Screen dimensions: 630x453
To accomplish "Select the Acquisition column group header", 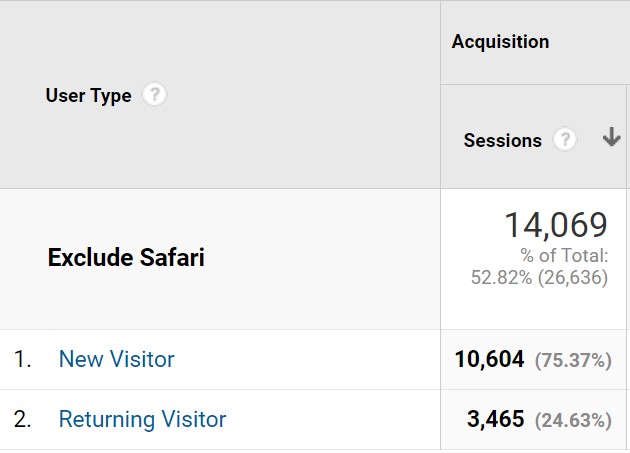I will click(500, 42).
